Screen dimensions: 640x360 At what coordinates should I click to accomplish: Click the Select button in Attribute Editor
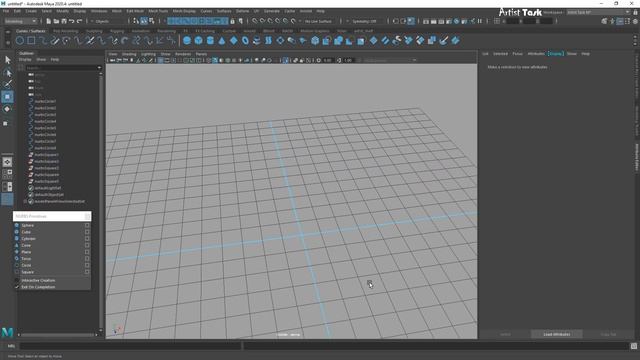click(505, 334)
